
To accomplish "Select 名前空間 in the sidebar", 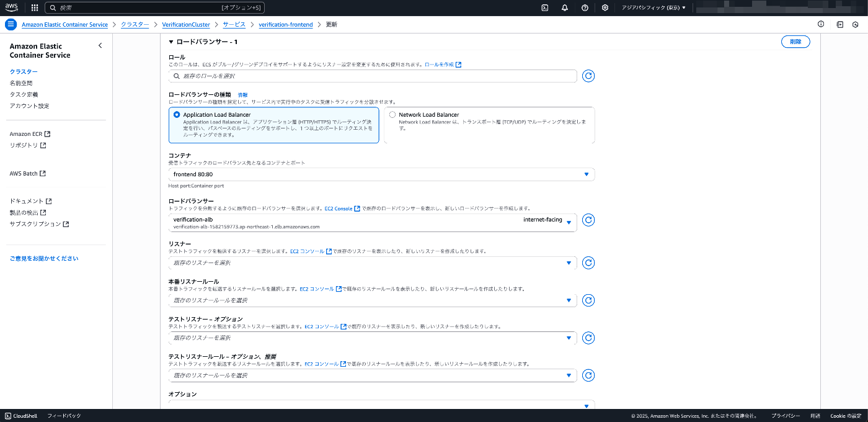I will click(21, 83).
